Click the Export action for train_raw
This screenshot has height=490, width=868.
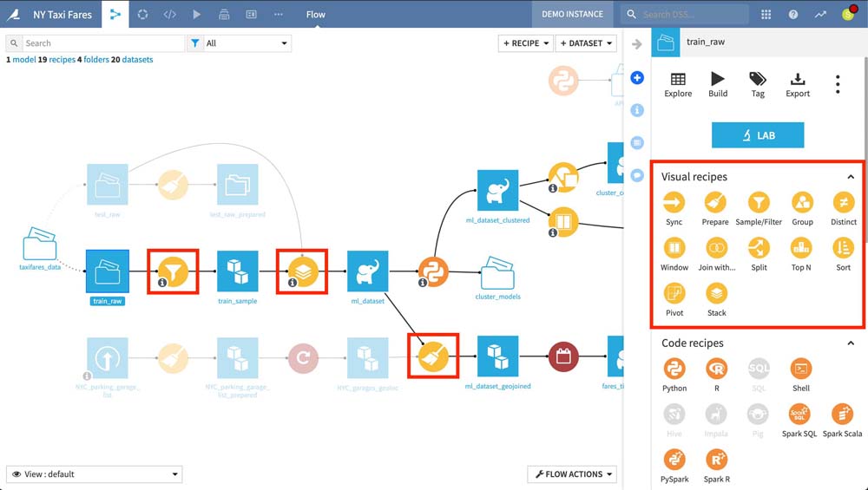tap(798, 85)
